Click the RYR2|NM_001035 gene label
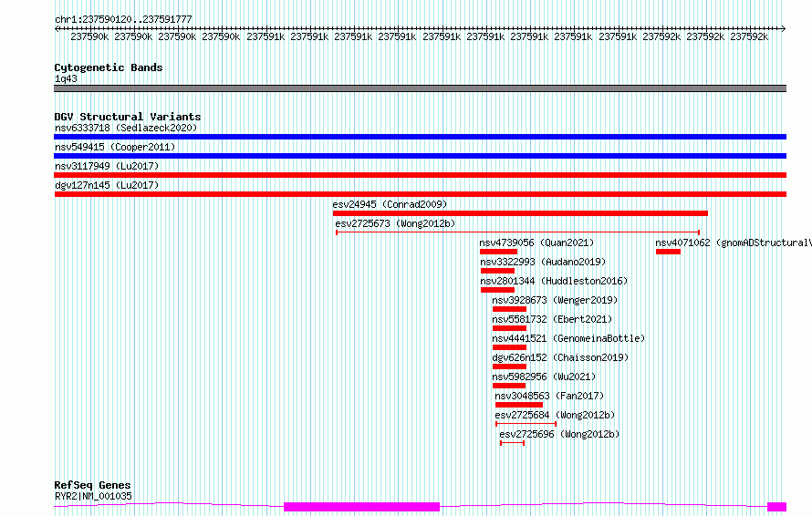812x516 pixels. pyautogui.click(x=93, y=496)
